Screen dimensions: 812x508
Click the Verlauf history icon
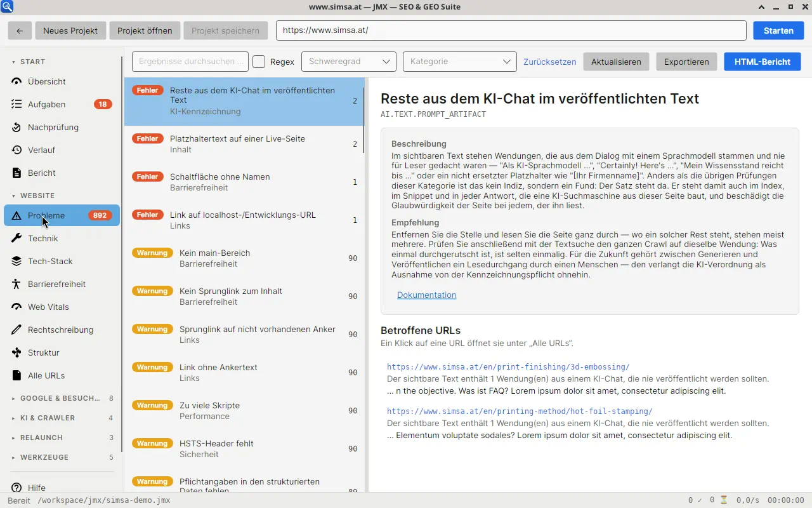16,150
